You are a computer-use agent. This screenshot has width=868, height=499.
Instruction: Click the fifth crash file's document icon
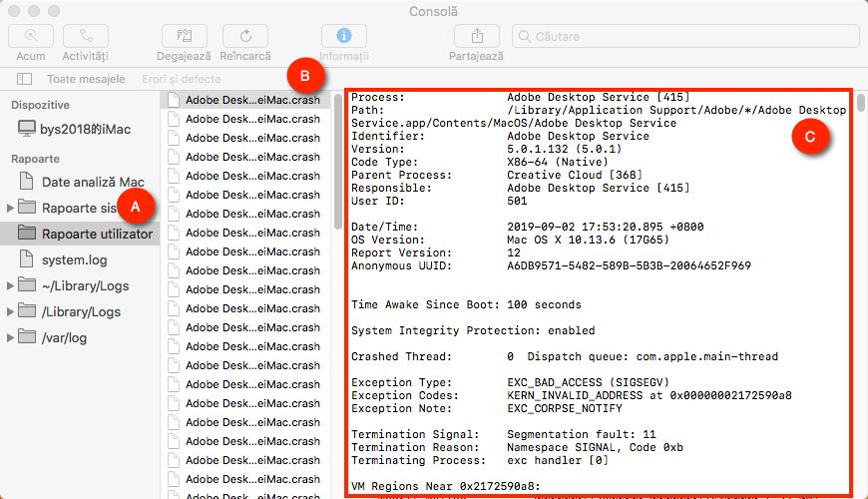click(x=174, y=176)
